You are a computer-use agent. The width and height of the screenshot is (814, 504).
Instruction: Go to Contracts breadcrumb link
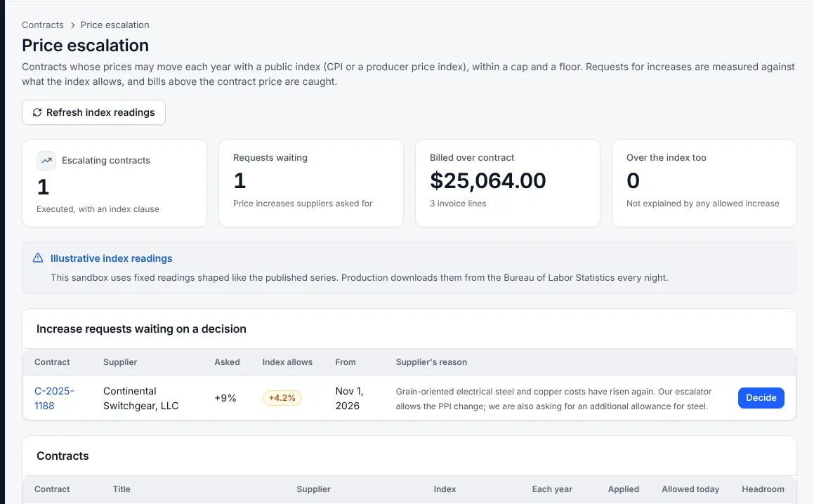click(x=43, y=25)
